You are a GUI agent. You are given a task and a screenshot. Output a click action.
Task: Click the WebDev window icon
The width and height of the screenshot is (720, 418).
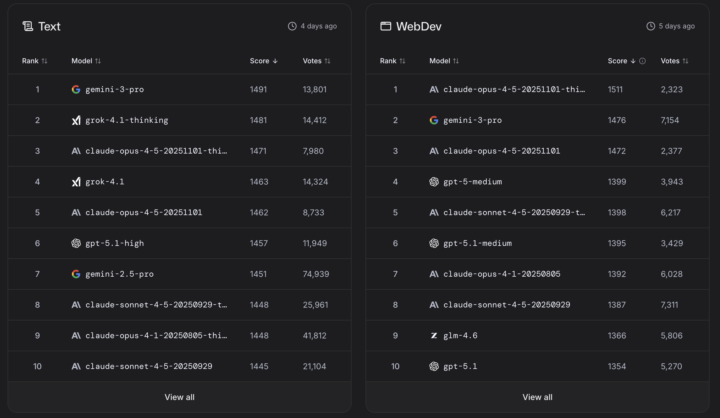pos(385,26)
